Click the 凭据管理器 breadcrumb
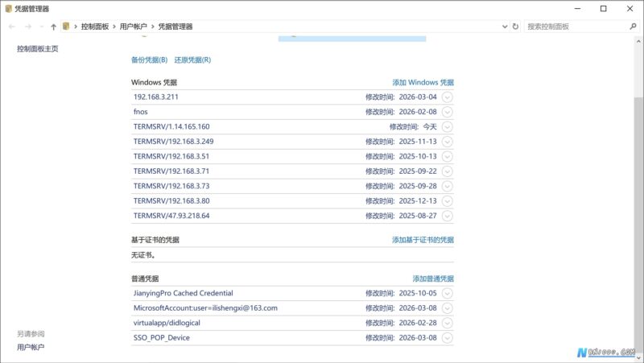This screenshot has height=363, width=644. tap(175, 27)
